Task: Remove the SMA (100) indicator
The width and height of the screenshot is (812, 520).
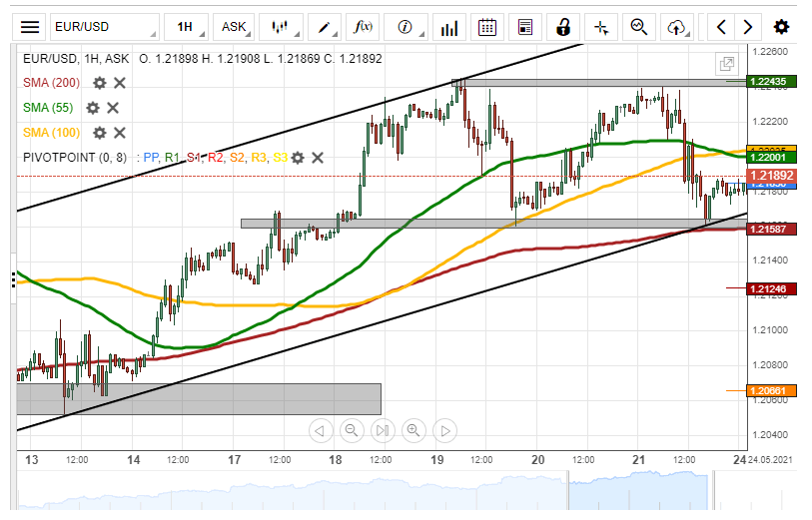Action: point(120,133)
